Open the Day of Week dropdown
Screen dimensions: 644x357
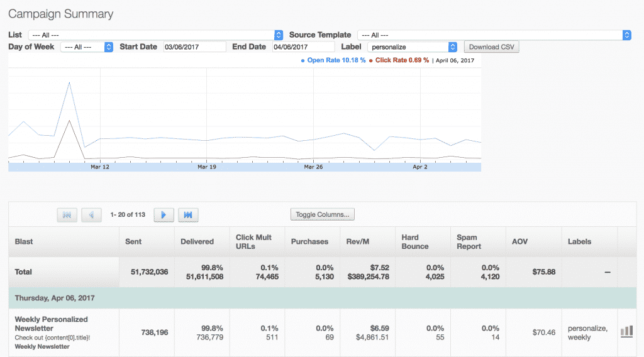coord(87,47)
